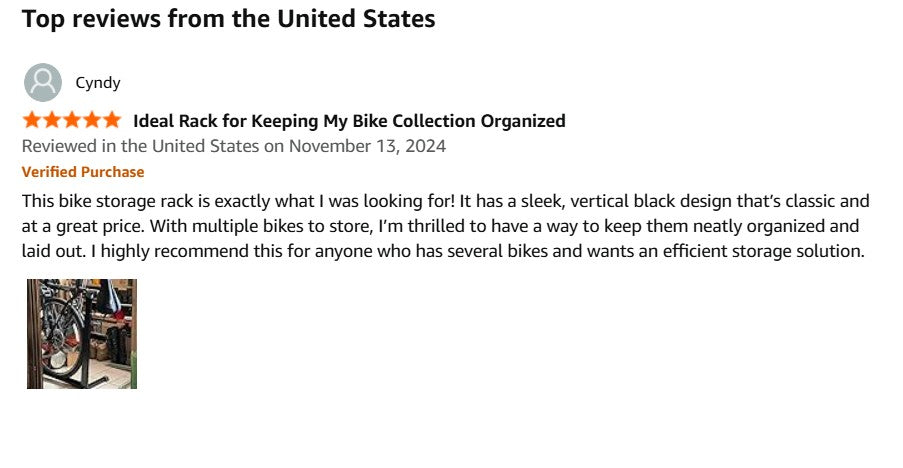Click the fifth and last rating star
This screenshot has width=903, height=468.
pos(111,121)
